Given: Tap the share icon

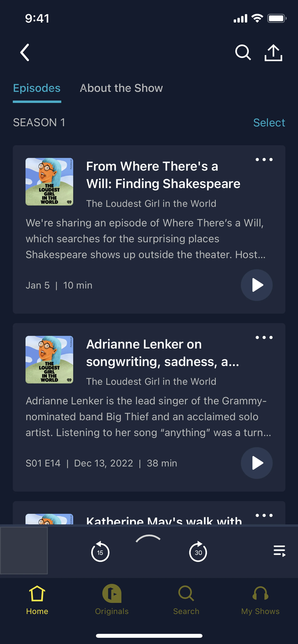Looking at the screenshot, I should 273,53.
